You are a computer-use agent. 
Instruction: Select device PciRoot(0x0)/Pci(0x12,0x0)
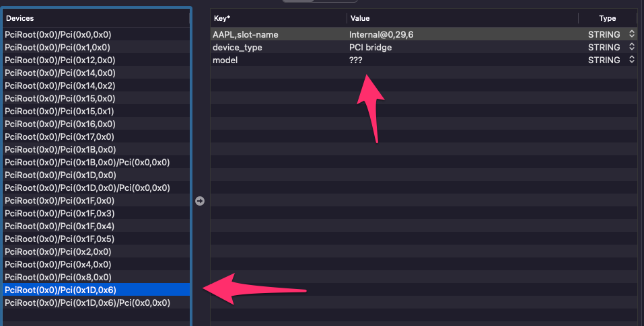96,60
